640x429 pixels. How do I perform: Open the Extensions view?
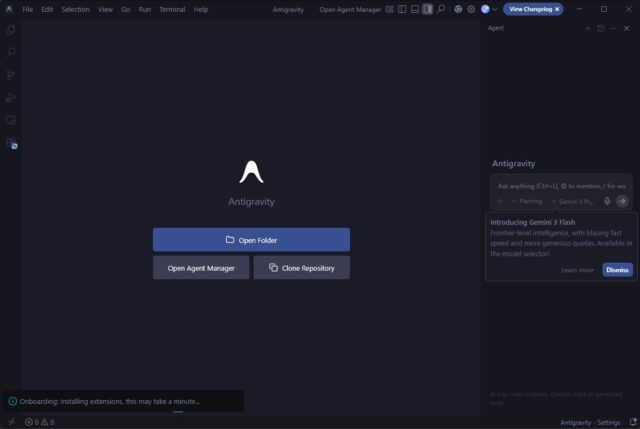pos(11,143)
